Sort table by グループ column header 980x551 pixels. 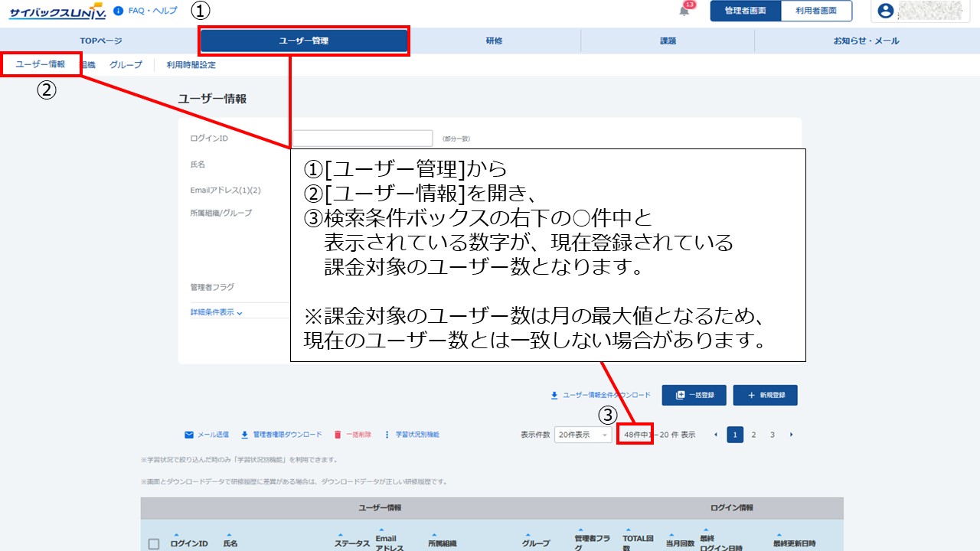[x=536, y=542]
